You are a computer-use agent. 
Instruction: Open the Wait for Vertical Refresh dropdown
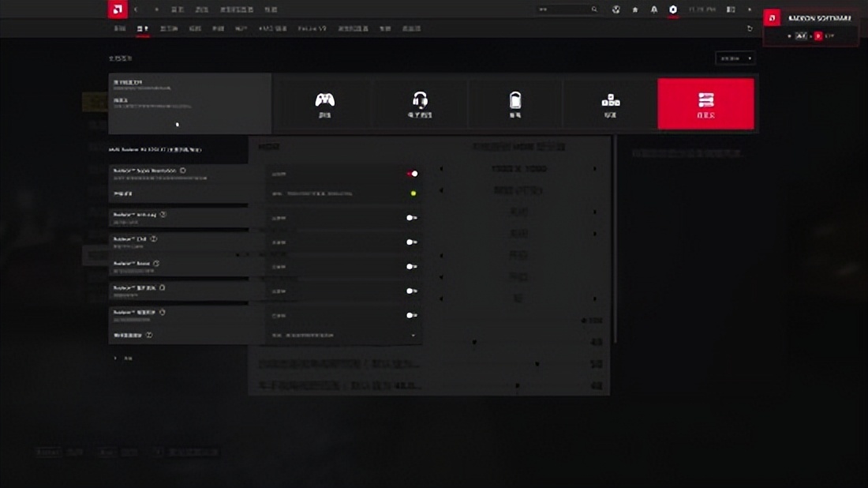coord(344,335)
